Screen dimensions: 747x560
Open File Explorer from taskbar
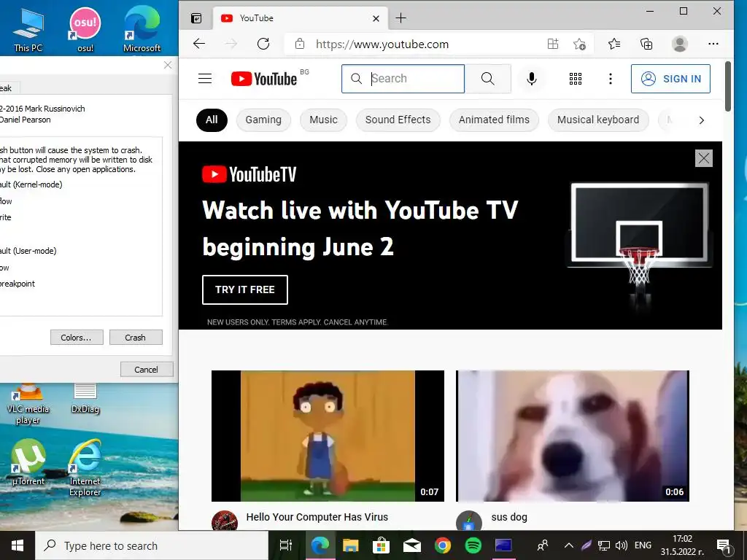351,545
